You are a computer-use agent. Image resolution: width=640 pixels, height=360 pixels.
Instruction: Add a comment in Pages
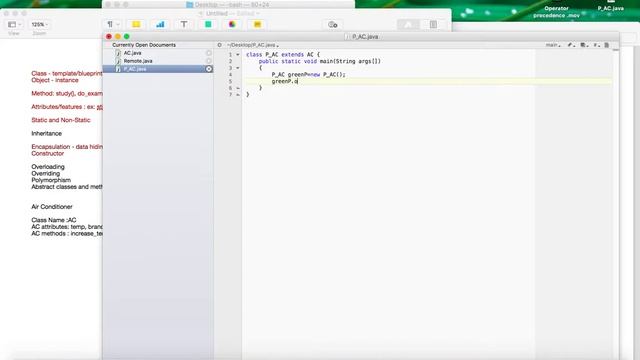point(257,24)
